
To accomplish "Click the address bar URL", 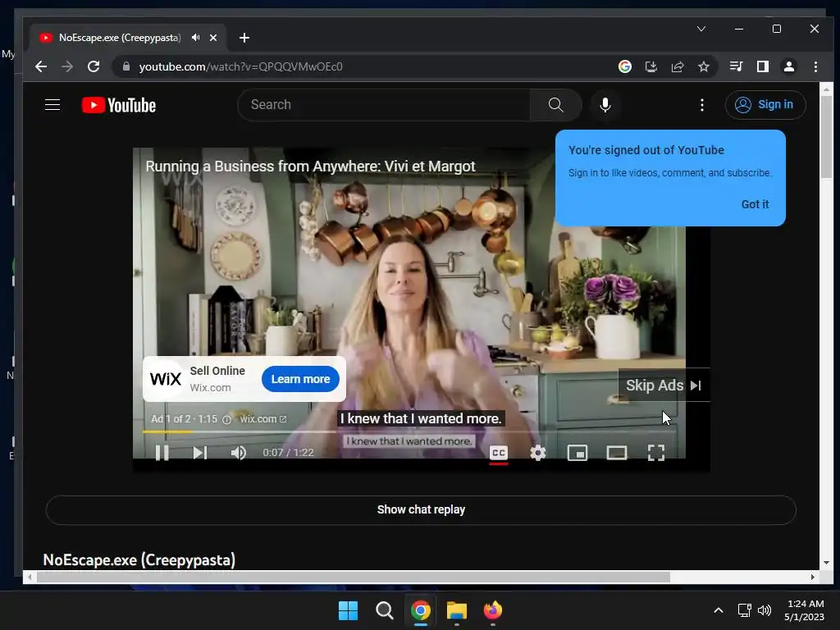I will point(240,66).
